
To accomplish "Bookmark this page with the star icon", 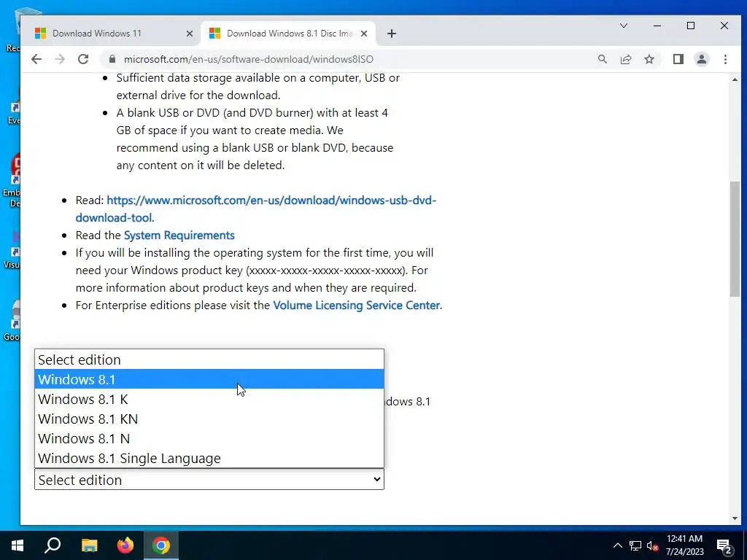I will pos(649,59).
